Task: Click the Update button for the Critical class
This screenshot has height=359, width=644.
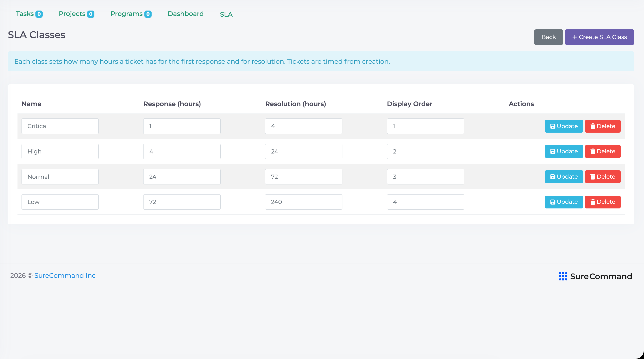Action: click(x=564, y=126)
